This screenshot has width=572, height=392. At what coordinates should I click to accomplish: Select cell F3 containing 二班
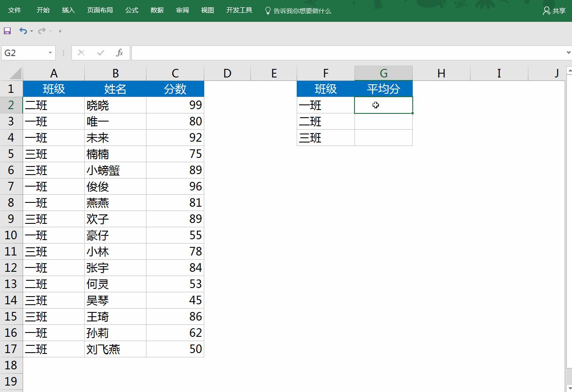(325, 121)
